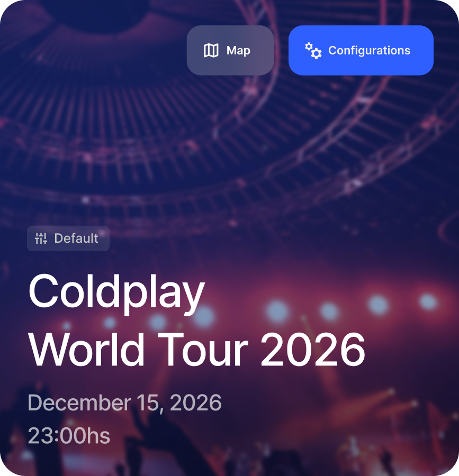Screen dimensions: 459x476
Task: Click the "World Tour 2026" title line
Action: click(x=196, y=350)
